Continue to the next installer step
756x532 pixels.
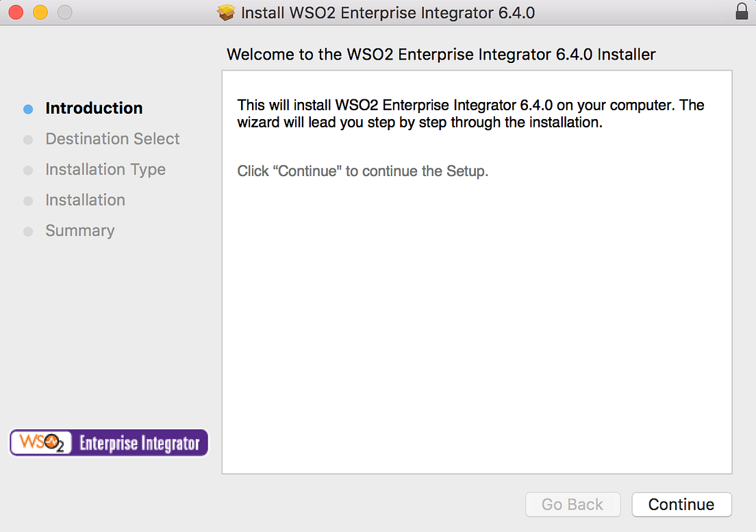click(682, 505)
